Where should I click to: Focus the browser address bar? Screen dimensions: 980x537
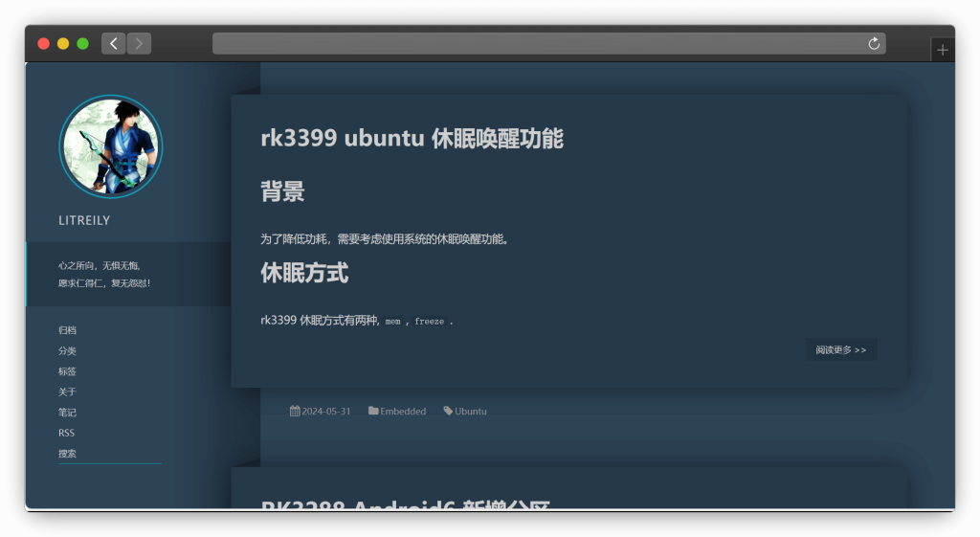[536, 43]
